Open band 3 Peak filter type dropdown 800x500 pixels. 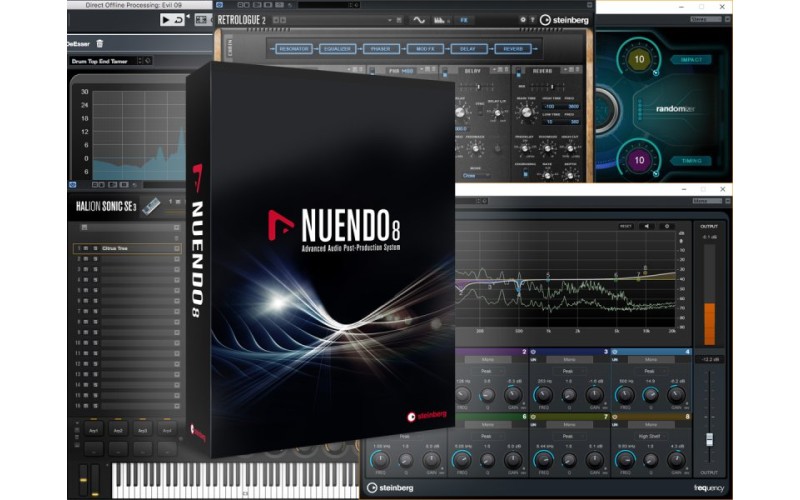pyautogui.click(x=568, y=370)
